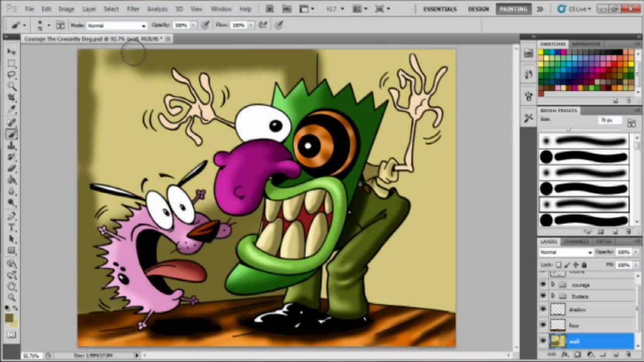Image resolution: width=644 pixels, height=362 pixels.
Task: Open brush Opacity slider arrow
Action: coord(194,25)
